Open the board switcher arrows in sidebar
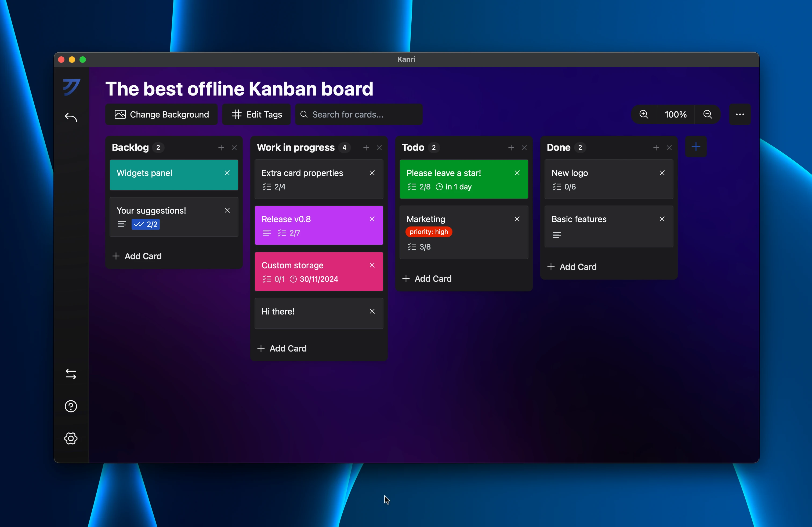Image resolution: width=812 pixels, height=527 pixels. pyautogui.click(x=71, y=374)
